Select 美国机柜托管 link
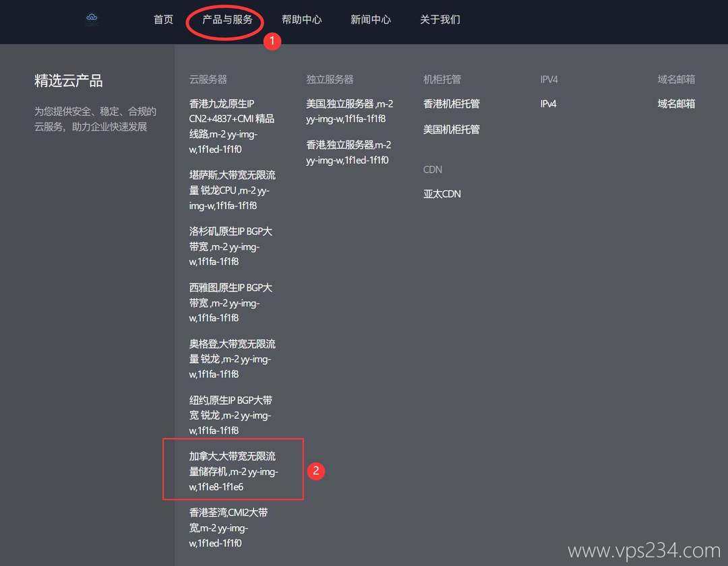 [x=451, y=129]
